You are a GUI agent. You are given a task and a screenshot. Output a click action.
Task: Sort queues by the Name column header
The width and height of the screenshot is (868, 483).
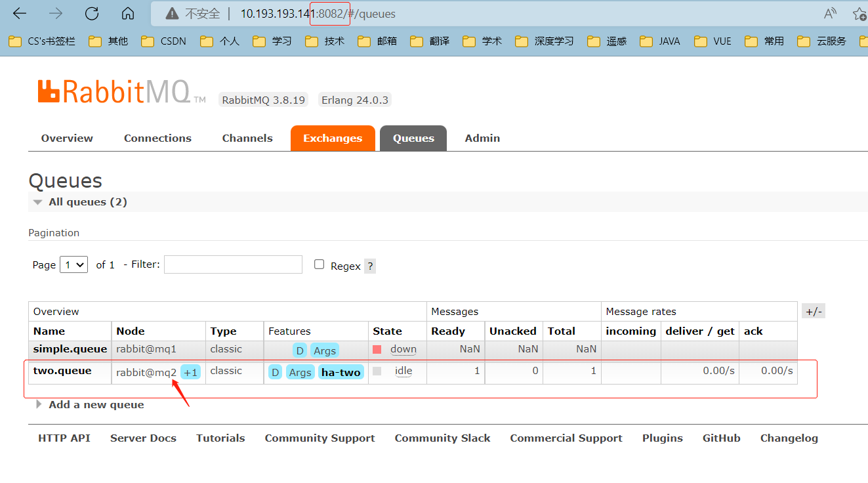tap(49, 331)
